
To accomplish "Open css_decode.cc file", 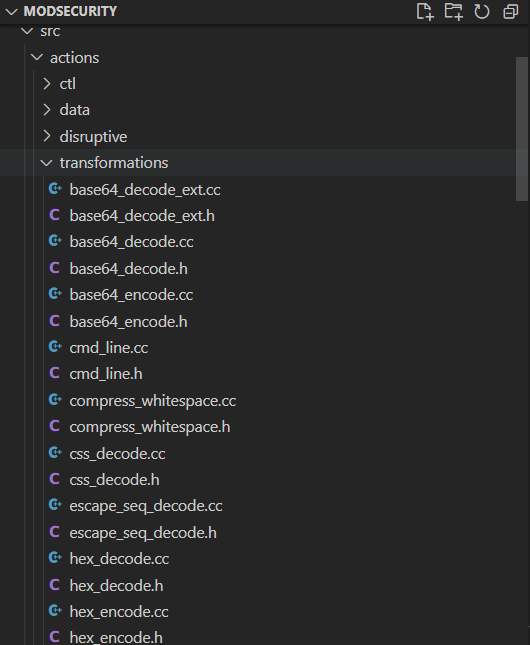I will click(x=117, y=454).
